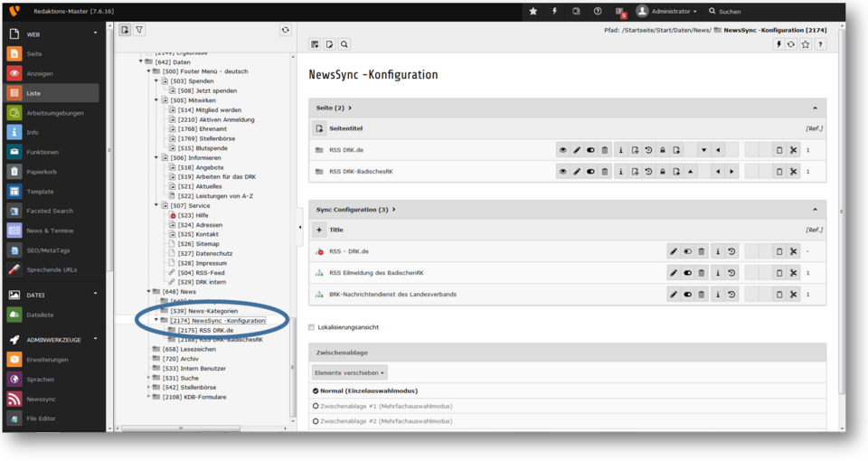Open the Administrator user dropdown
The height and width of the screenshot is (461, 868).
click(x=667, y=11)
